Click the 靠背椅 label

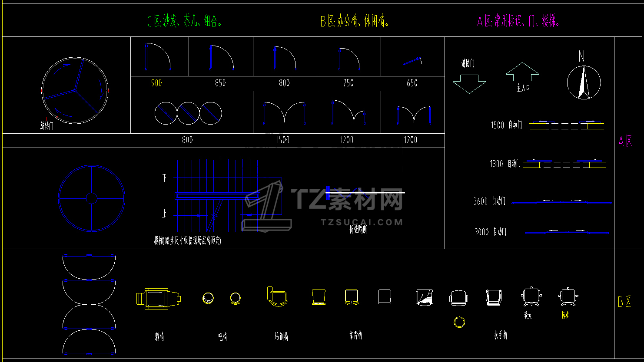coord(355,335)
